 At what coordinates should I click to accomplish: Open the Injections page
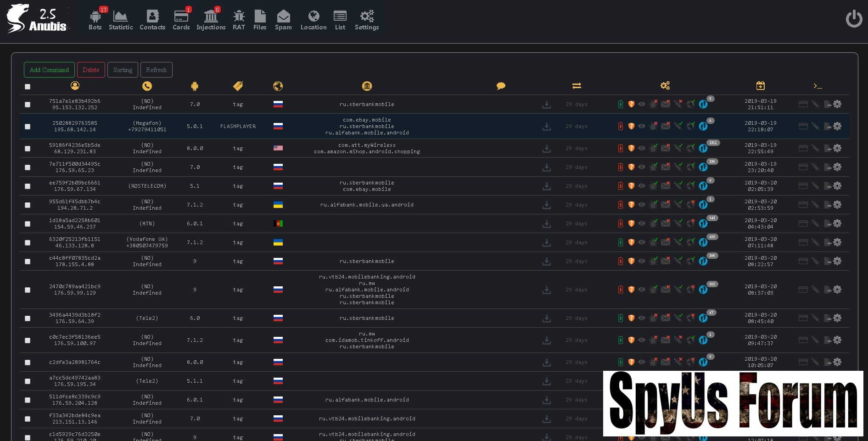211,20
